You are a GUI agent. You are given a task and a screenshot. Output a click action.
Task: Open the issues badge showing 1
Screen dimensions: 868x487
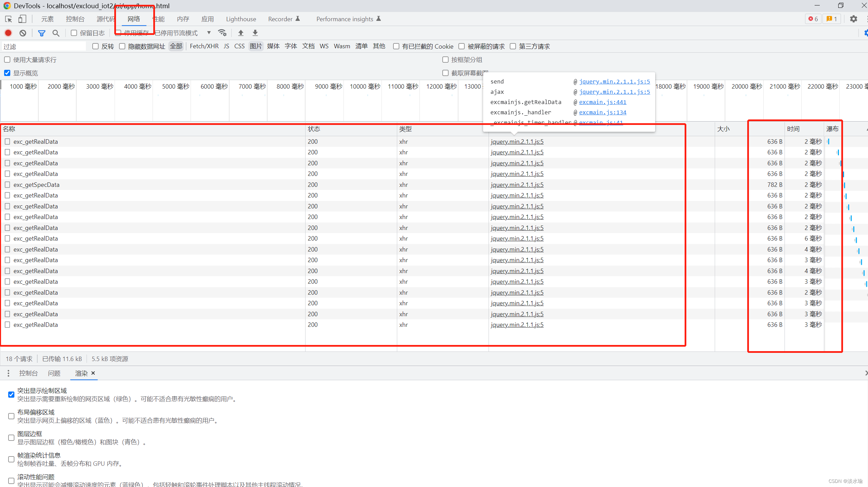pyautogui.click(x=832, y=19)
